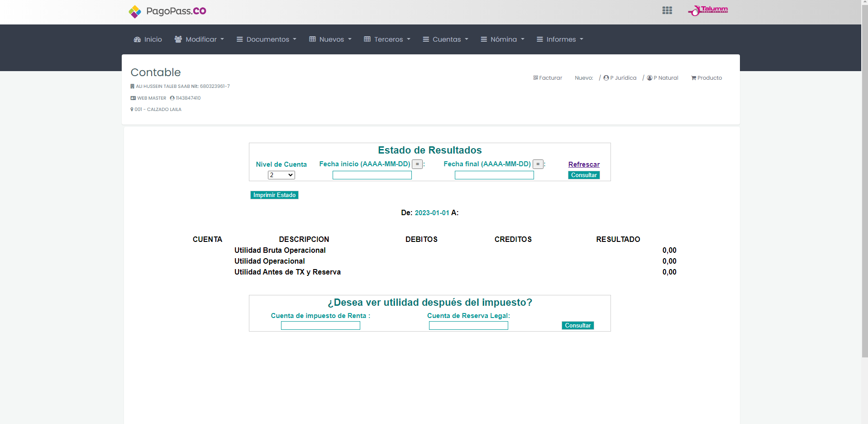Click the Facturar shortcut
The image size is (868, 424).
pyautogui.click(x=548, y=78)
